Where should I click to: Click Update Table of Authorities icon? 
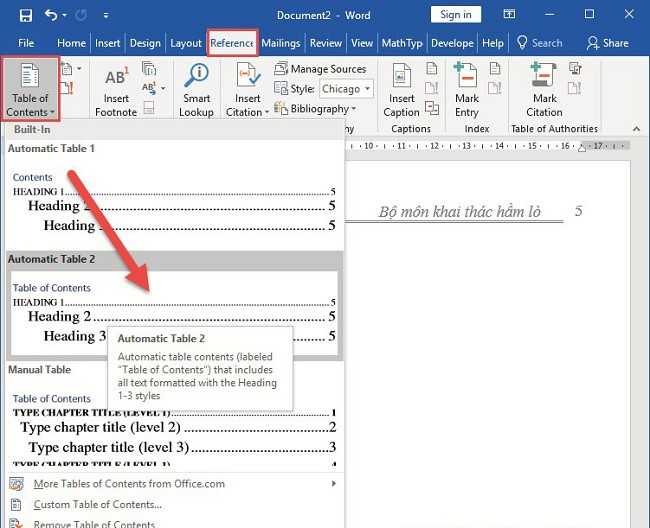coord(575,88)
